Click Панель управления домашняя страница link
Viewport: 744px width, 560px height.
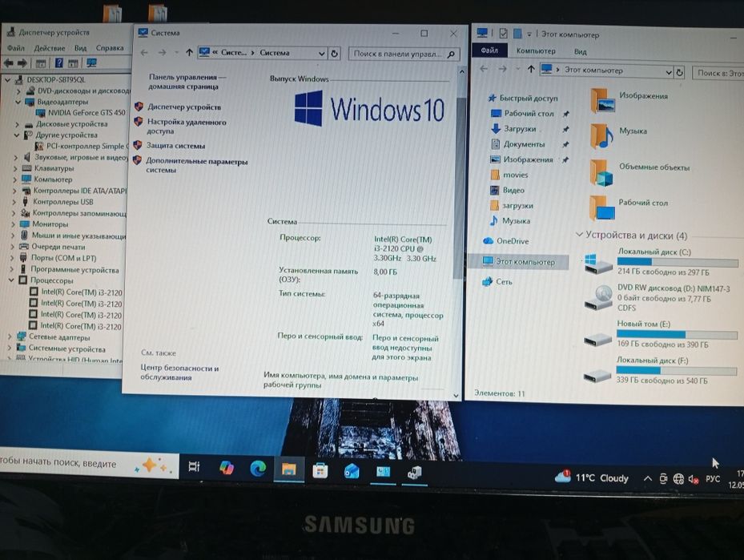(x=187, y=82)
